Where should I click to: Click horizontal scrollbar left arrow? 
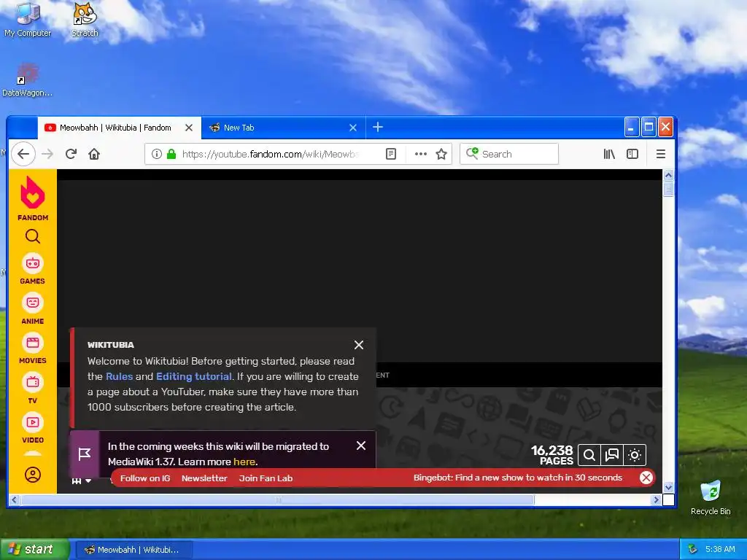coord(15,499)
